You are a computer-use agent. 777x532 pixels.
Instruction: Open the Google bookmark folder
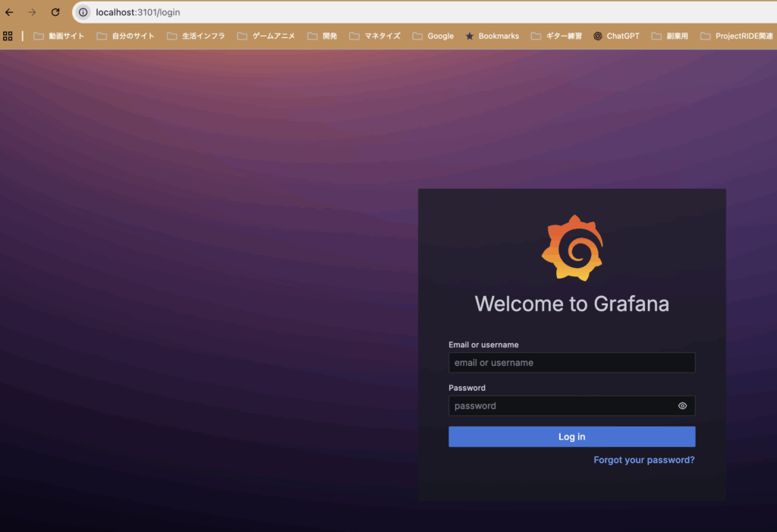tap(433, 36)
